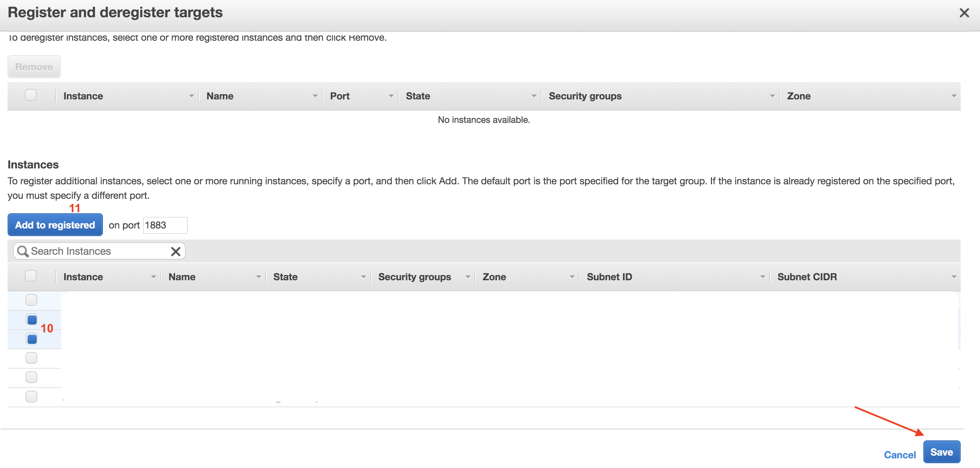The image size is (980, 468).
Task: Toggle select-all checkbox in registered targets header
Action: pos(31,95)
